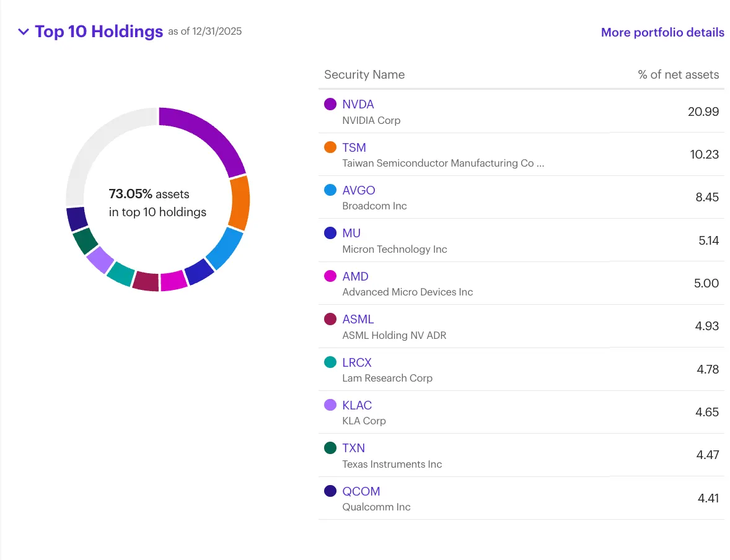This screenshot has width=730, height=560.
Task: Click the 4.47 value for TXN
Action: coord(708,455)
